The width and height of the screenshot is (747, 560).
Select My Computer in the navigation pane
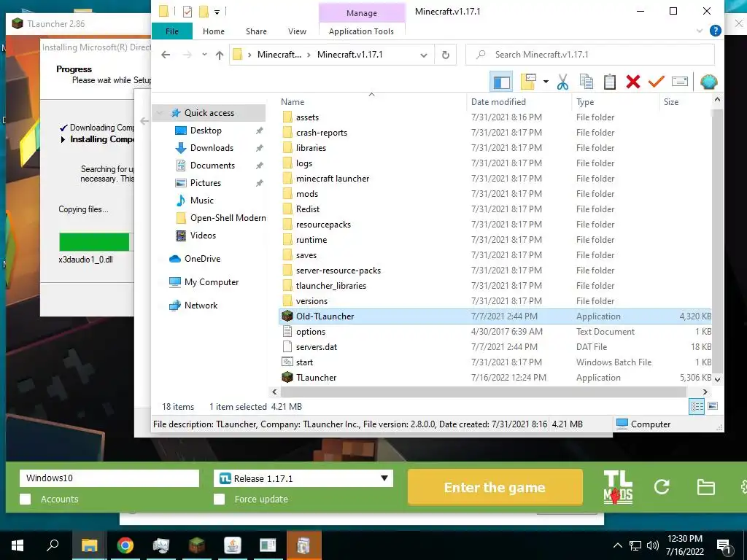pyautogui.click(x=212, y=282)
